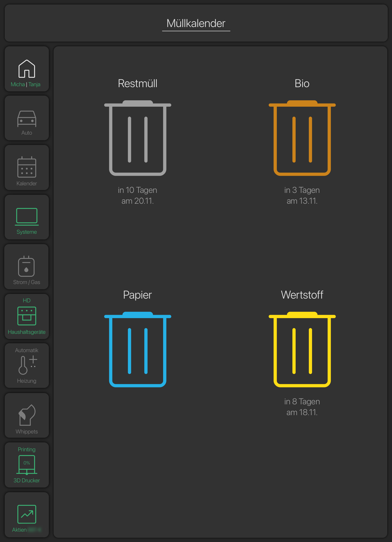
Task: Click the Papier heading
Action: [137, 295]
